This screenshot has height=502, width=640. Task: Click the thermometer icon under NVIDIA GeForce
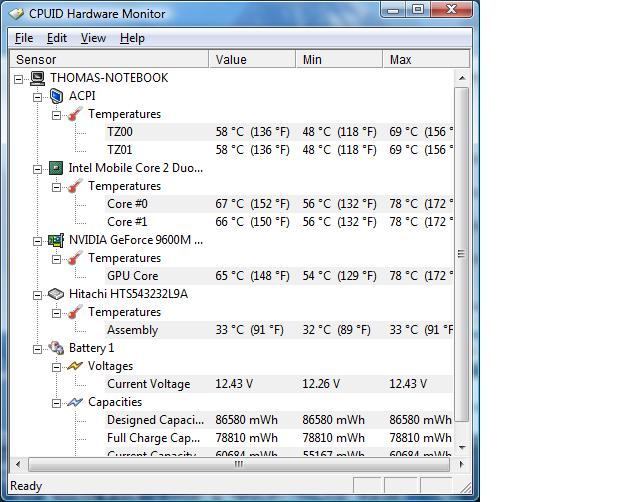pos(75,258)
